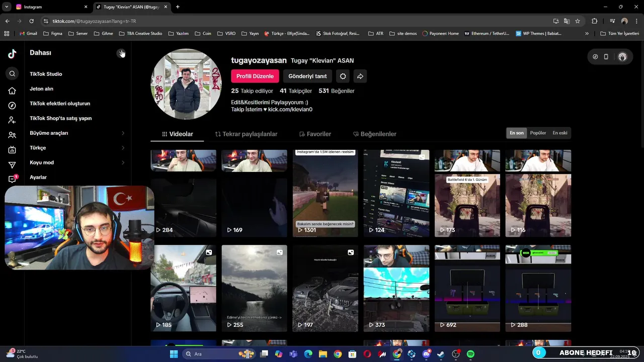The width and height of the screenshot is (644, 362).
Task: Open Friends icon in sidebar
Action: coord(12,135)
